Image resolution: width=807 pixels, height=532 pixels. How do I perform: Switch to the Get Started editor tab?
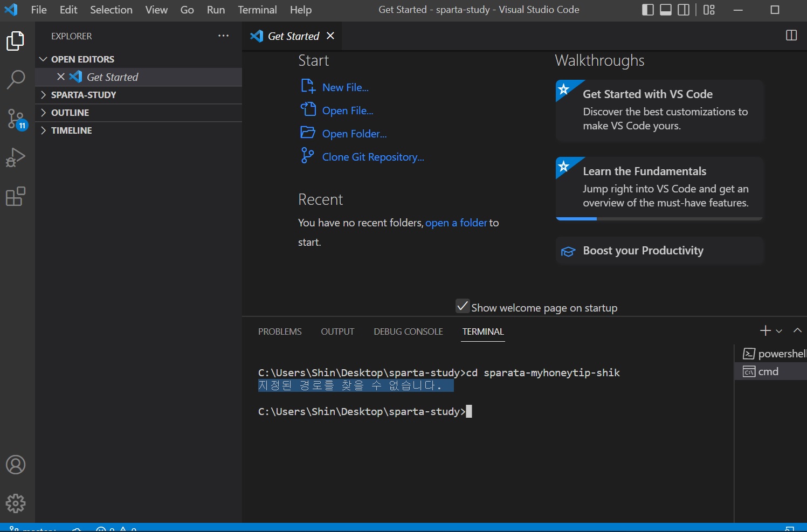click(x=293, y=36)
